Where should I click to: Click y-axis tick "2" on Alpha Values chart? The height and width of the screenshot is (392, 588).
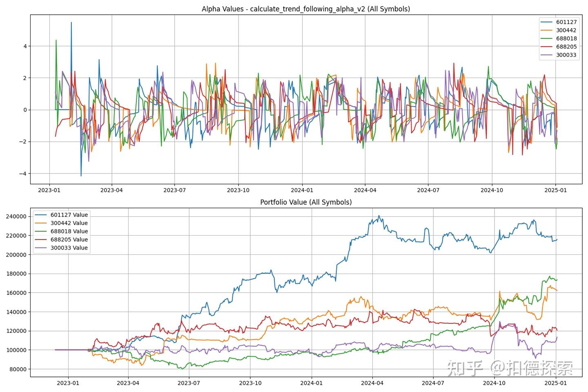pyautogui.click(x=25, y=78)
